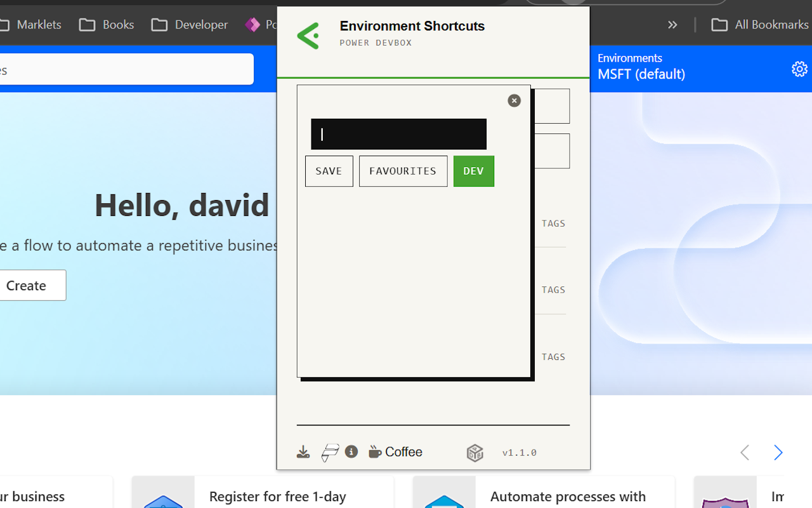
Task: Open All Bookmarks folder
Action: coord(760,25)
